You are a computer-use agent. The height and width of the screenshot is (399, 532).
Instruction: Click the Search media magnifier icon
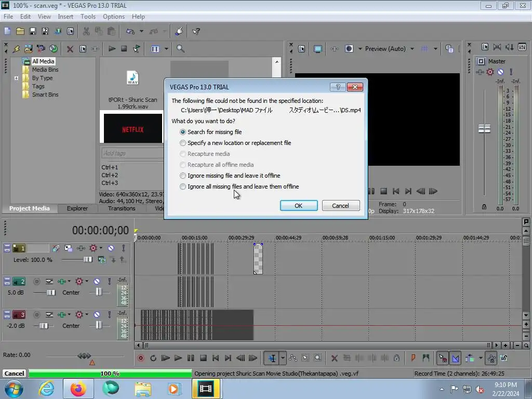(180, 49)
